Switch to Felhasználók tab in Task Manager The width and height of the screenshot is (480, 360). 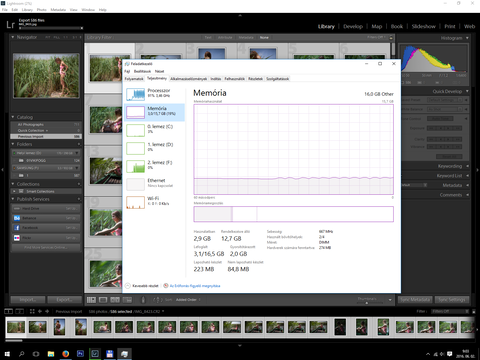pos(235,79)
